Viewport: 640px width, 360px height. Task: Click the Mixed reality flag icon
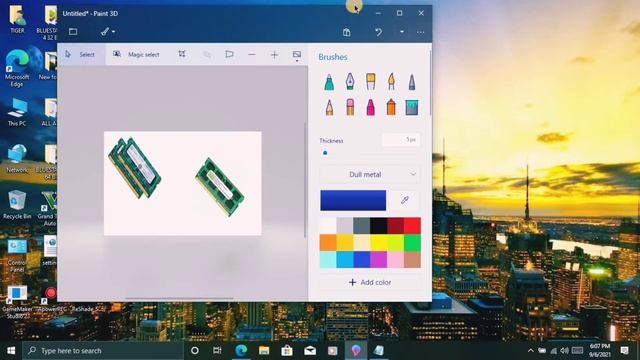(229, 54)
